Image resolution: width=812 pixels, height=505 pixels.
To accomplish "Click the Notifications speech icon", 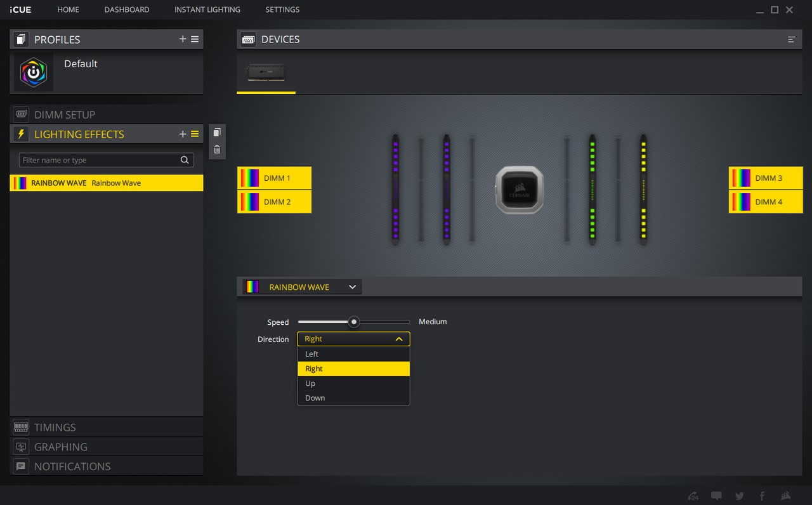I will coord(21,466).
